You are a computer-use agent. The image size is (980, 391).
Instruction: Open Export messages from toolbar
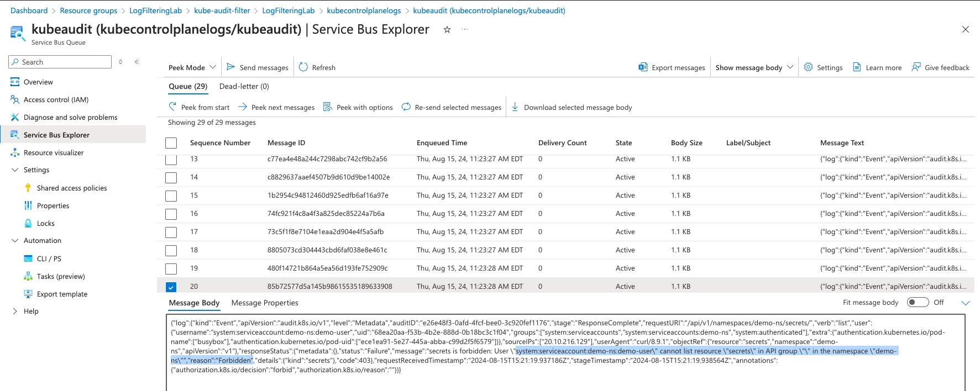[x=672, y=67]
